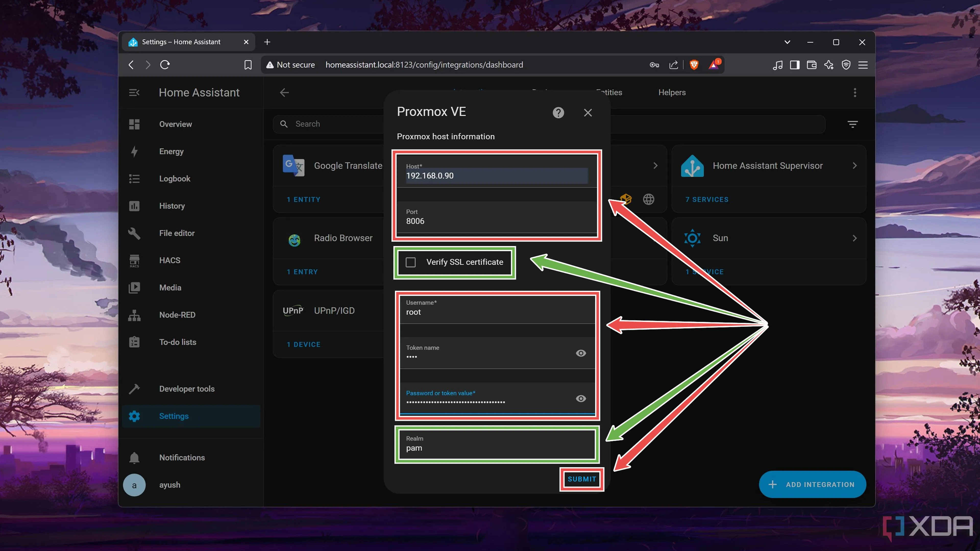Open the 1 Device link under UPnP/IGD
980x551 pixels.
click(304, 345)
